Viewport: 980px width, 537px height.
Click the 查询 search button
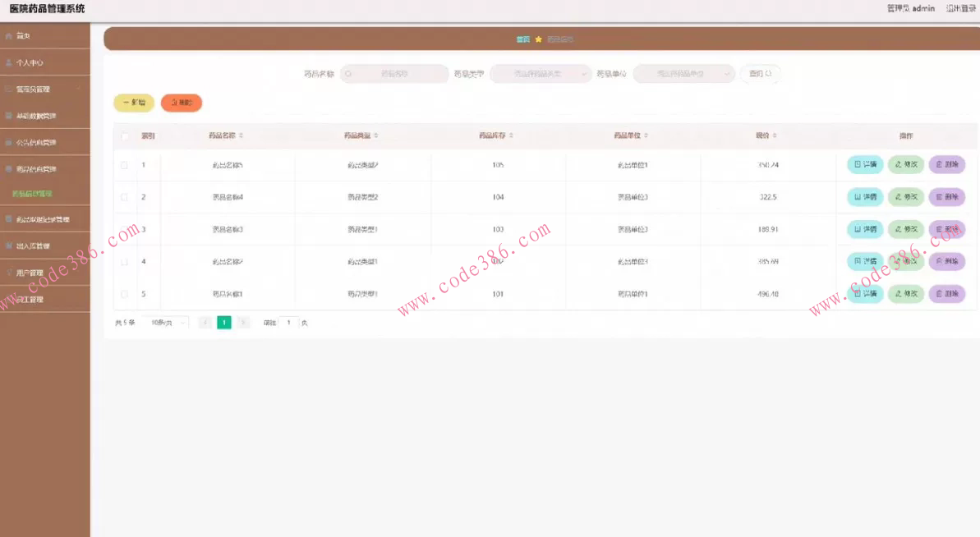click(x=760, y=74)
